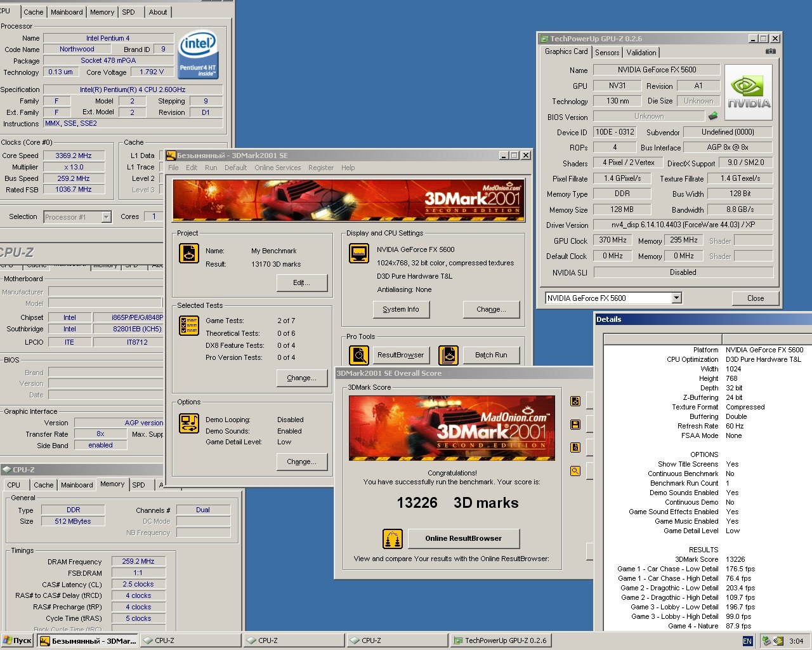Click the Driver Version field in GPU-Z
Viewport: 812px width, 650px height.
click(683, 225)
